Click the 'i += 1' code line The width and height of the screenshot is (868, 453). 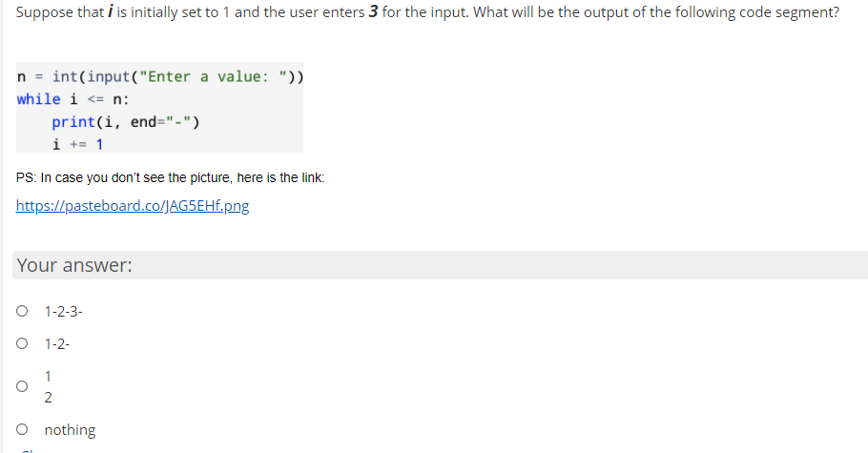[x=77, y=144]
